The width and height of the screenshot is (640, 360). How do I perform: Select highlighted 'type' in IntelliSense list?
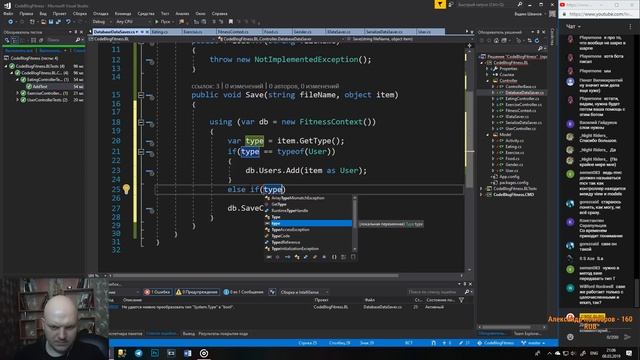coord(308,223)
